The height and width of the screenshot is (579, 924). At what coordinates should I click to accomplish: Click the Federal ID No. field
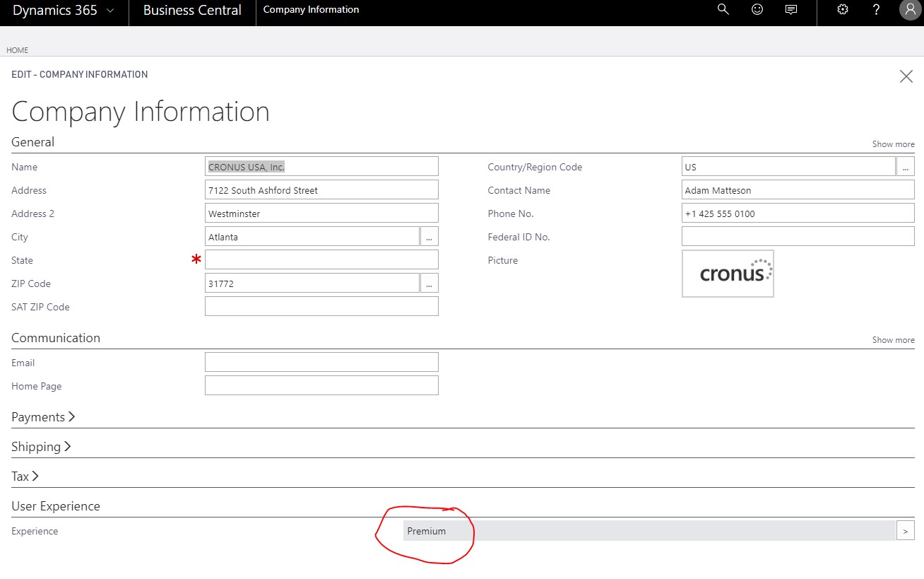(x=798, y=237)
